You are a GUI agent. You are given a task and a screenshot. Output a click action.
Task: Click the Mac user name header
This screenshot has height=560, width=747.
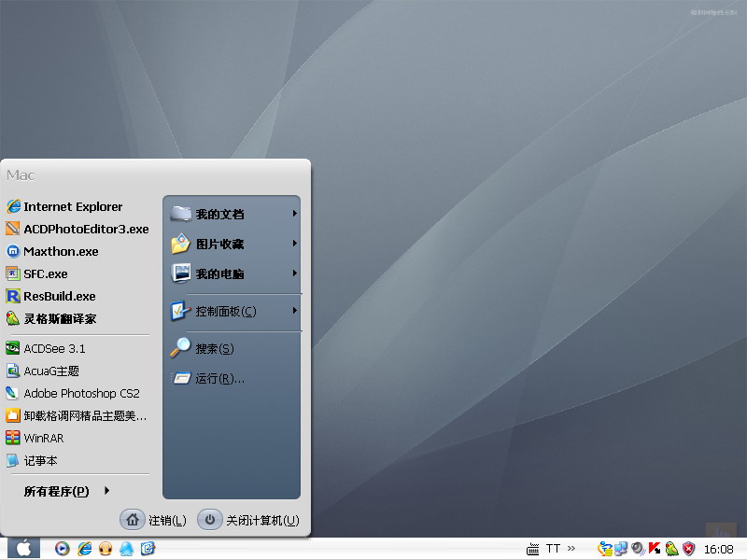pos(21,175)
